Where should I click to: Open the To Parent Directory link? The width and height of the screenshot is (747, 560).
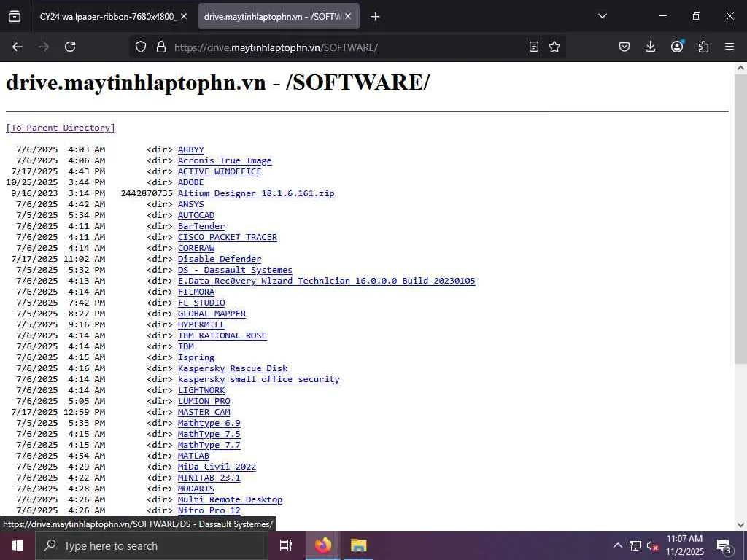coord(61,128)
